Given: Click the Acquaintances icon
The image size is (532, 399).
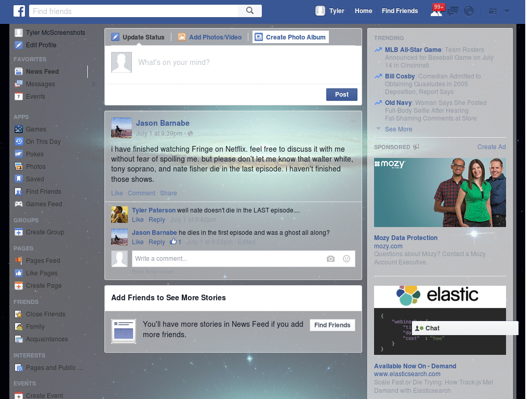Looking at the screenshot, I should tap(19, 339).
